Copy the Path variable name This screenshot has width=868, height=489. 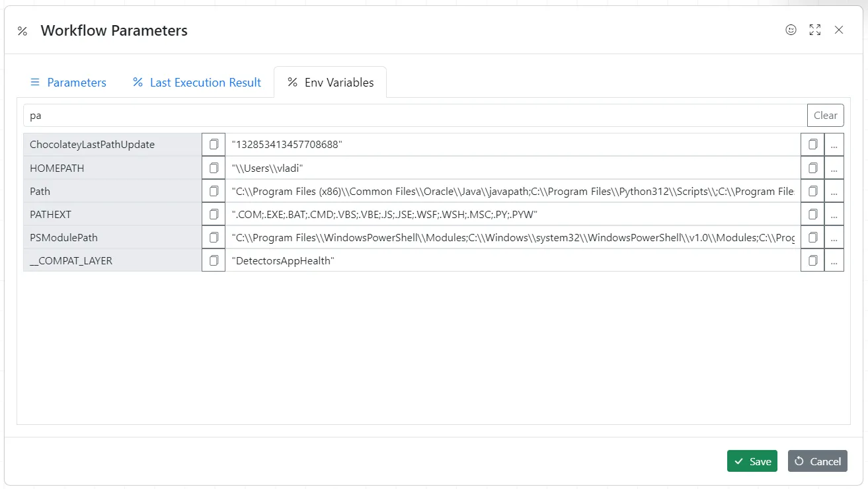pyautogui.click(x=214, y=191)
